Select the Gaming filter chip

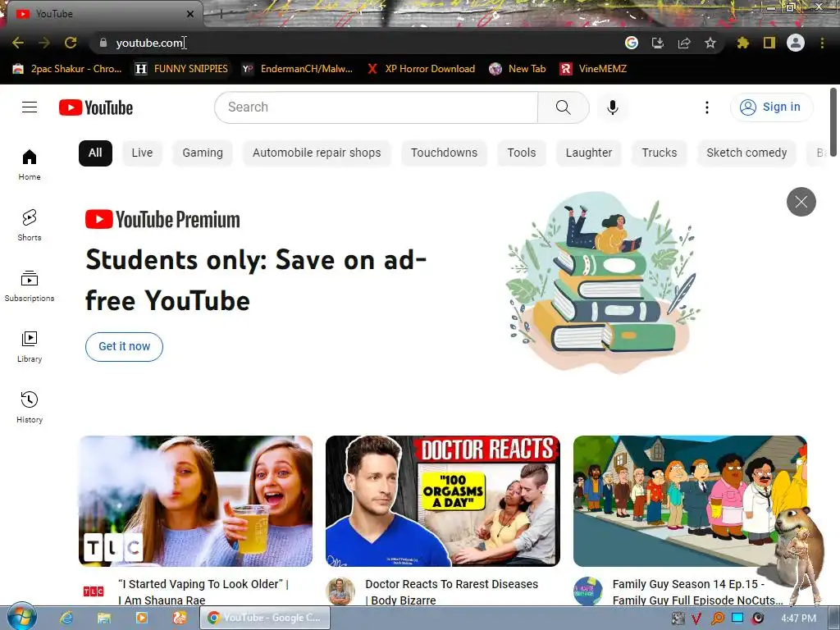pyautogui.click(x=203, y=153)
